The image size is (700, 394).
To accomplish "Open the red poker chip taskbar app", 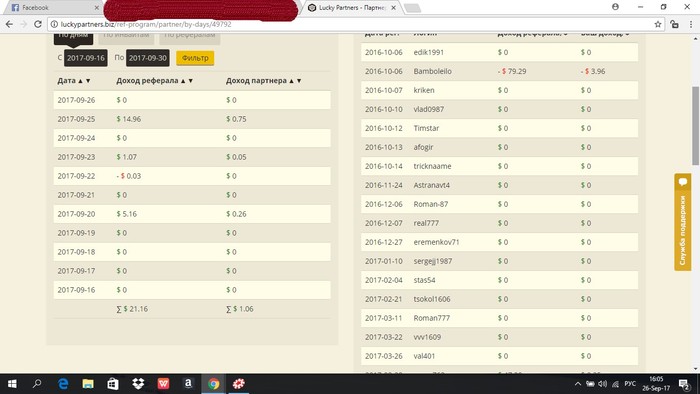I will click(239, 384).
